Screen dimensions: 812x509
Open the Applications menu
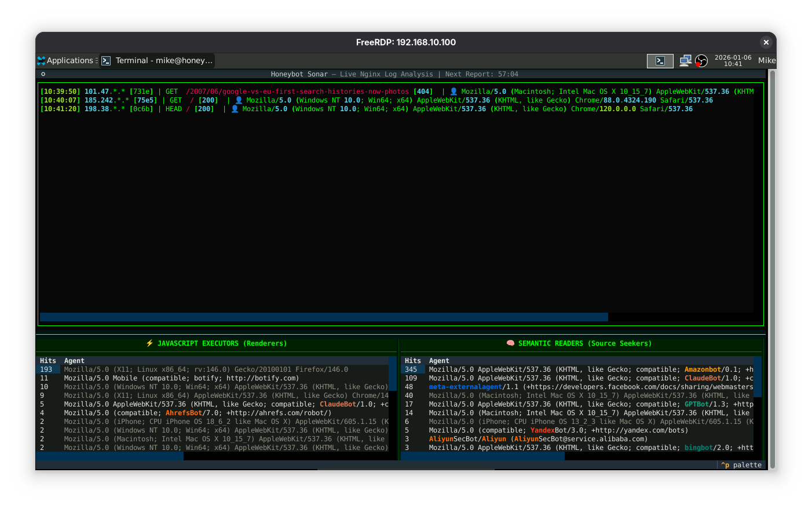coord(65,60)
